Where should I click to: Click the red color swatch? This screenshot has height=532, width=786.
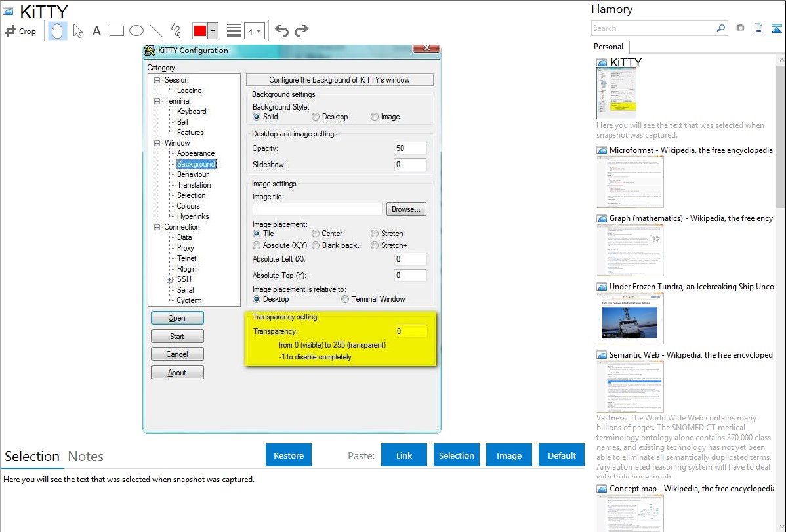[x=199, y=31]
